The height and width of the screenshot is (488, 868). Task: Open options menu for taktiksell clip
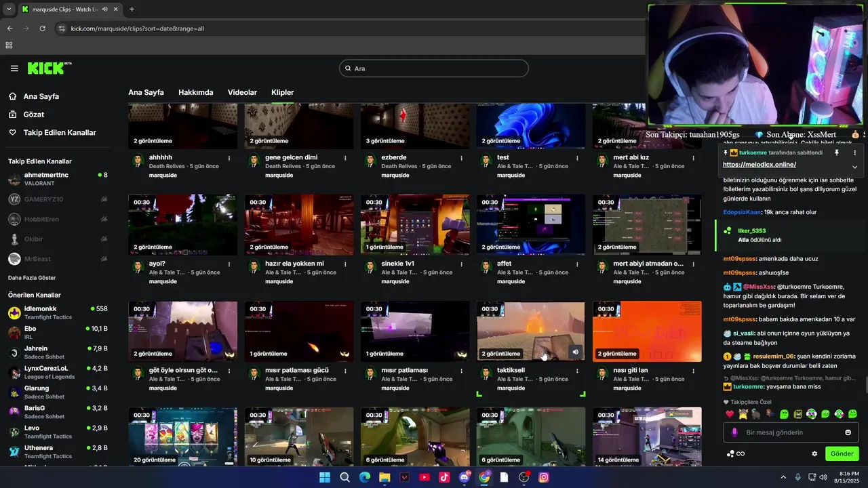point(577,371)
